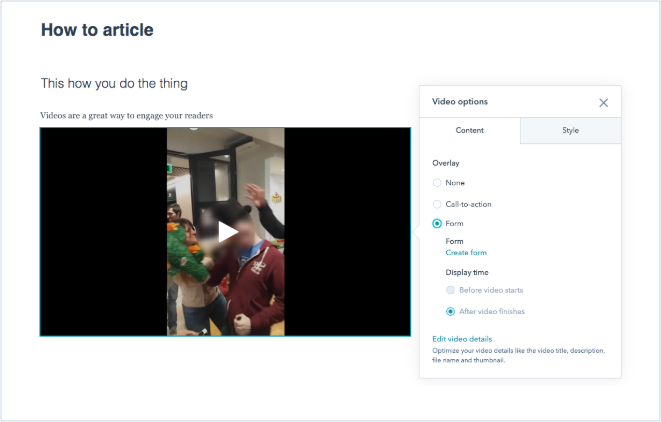Viewport: 661px width, 422px height.
Task: Click the subtitle This how you do the thing
Action: point(114,83)
